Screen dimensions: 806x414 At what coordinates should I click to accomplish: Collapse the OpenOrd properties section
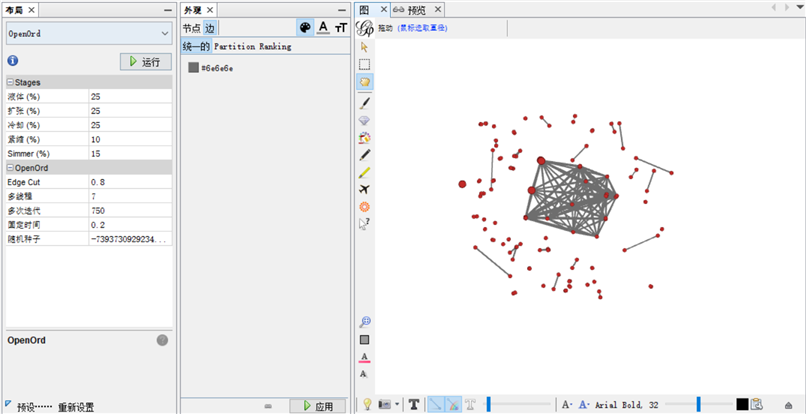10,168
